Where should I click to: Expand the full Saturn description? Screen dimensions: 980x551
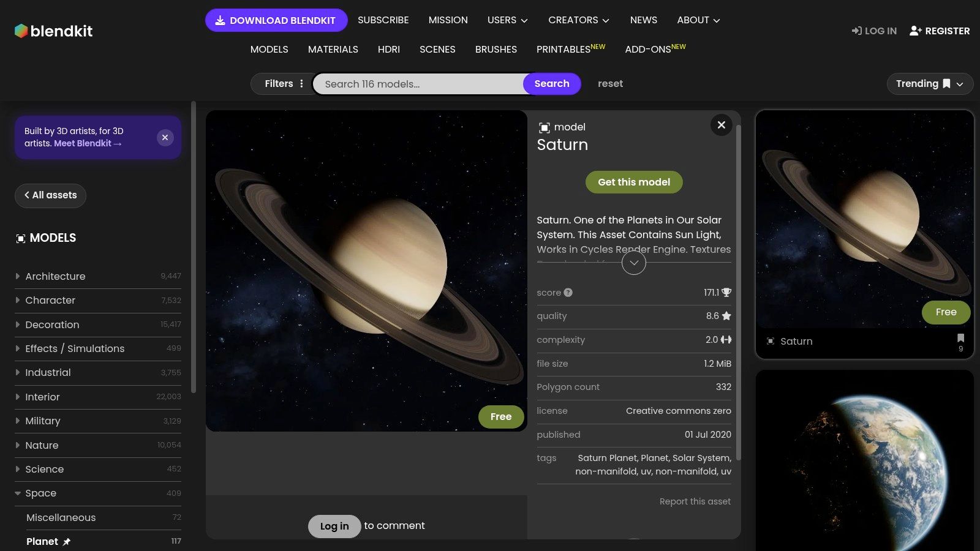click(634, 263)
